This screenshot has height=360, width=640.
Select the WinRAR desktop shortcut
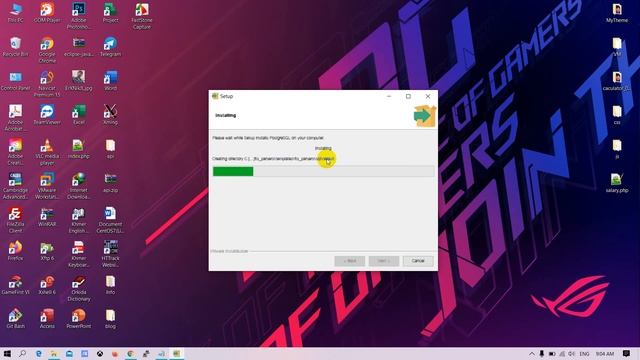47,217
